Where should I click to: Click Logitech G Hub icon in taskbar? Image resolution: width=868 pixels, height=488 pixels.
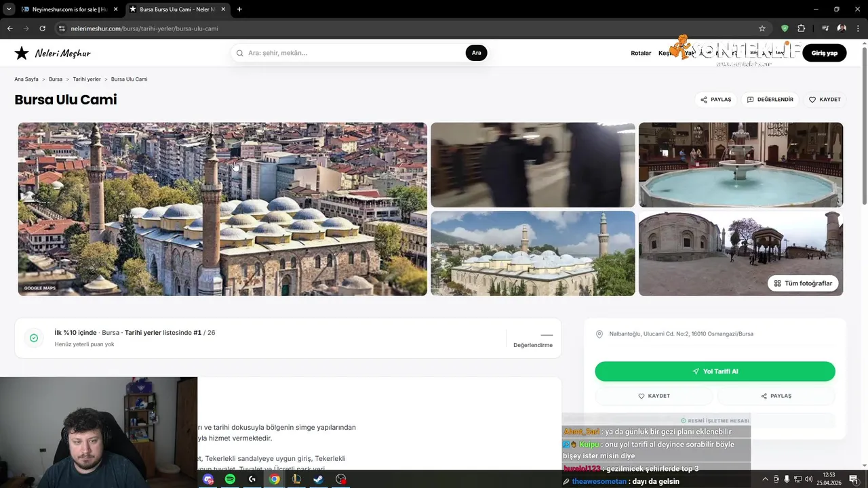252,479
